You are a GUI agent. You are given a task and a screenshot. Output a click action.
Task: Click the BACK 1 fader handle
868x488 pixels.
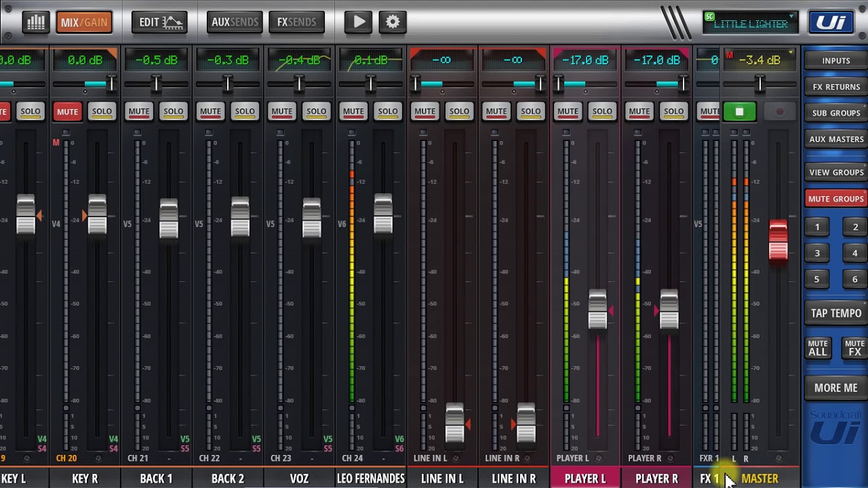pyautogui.click(x=168, y=218)
